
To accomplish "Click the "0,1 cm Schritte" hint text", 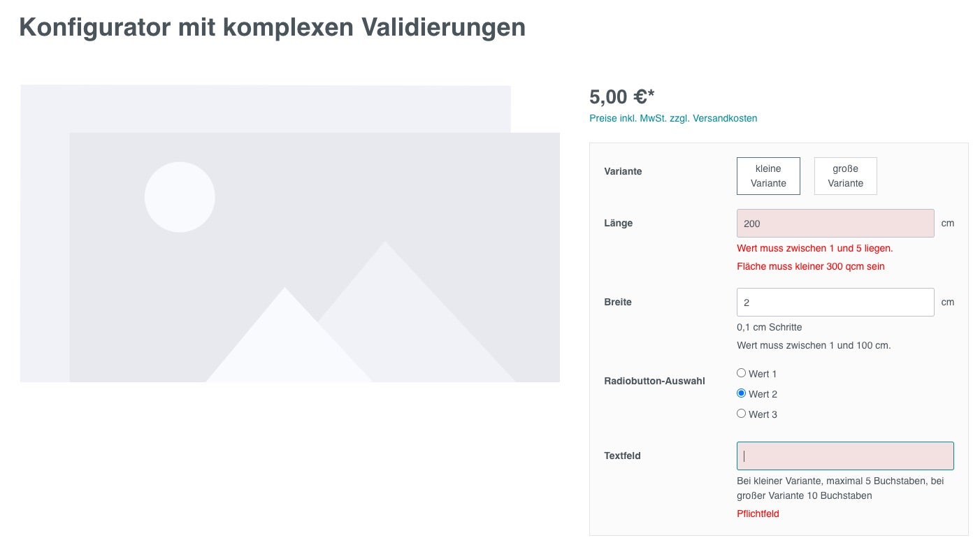I will click(769, 327).
